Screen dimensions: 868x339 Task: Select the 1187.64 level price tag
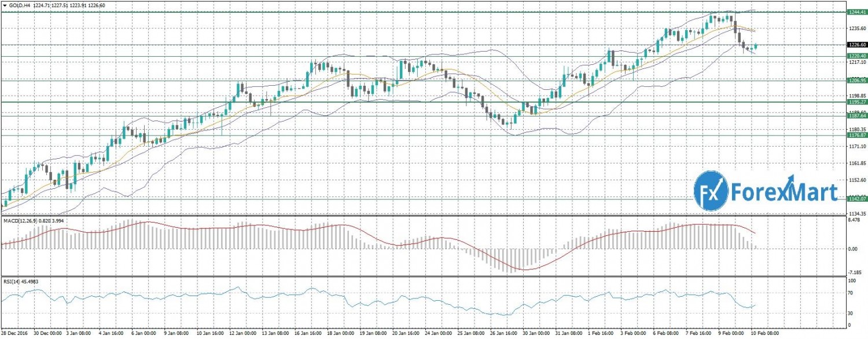pos(856,116)
